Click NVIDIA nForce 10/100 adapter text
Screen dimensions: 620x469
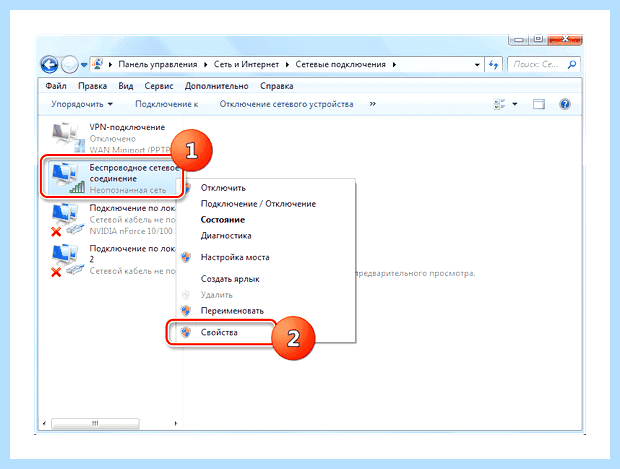click(132, 231)
